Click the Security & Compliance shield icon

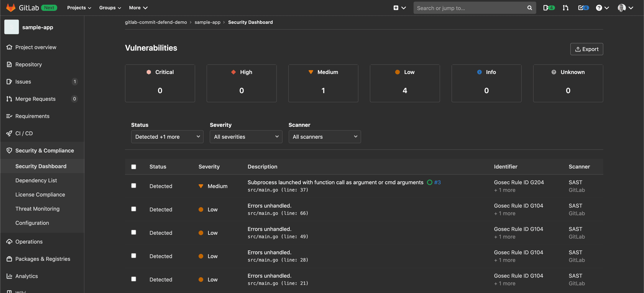click(9, 151)
